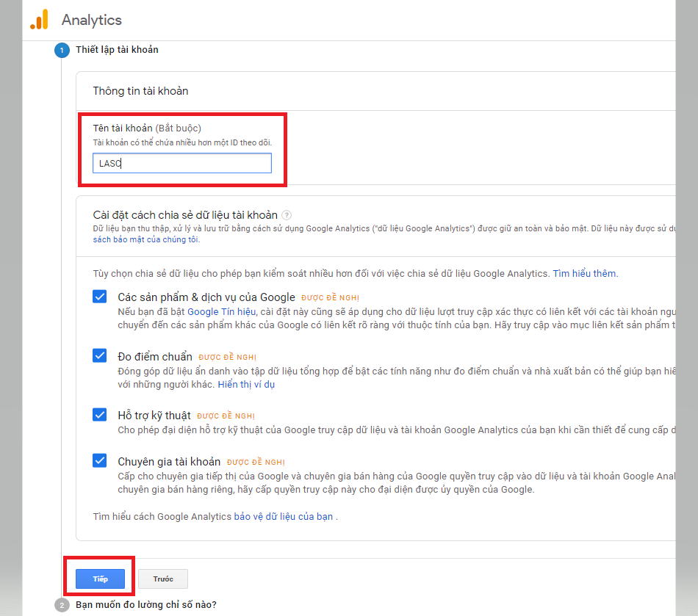Click 'ĐƯỢC ĐỀ NGHỊ' label beside Đo điểm chuẩn
This screenshot has width=698, height=616.
tap(226, 358)
